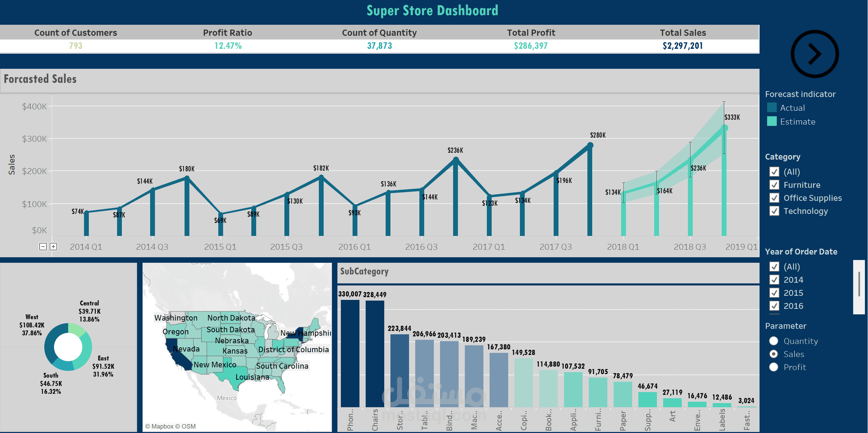
Task: Click the Super Store Dashboard title
Action: coord(432,11)
